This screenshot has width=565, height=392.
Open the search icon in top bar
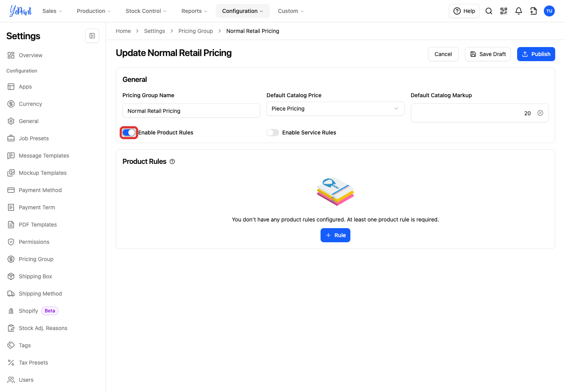point(489,11)
